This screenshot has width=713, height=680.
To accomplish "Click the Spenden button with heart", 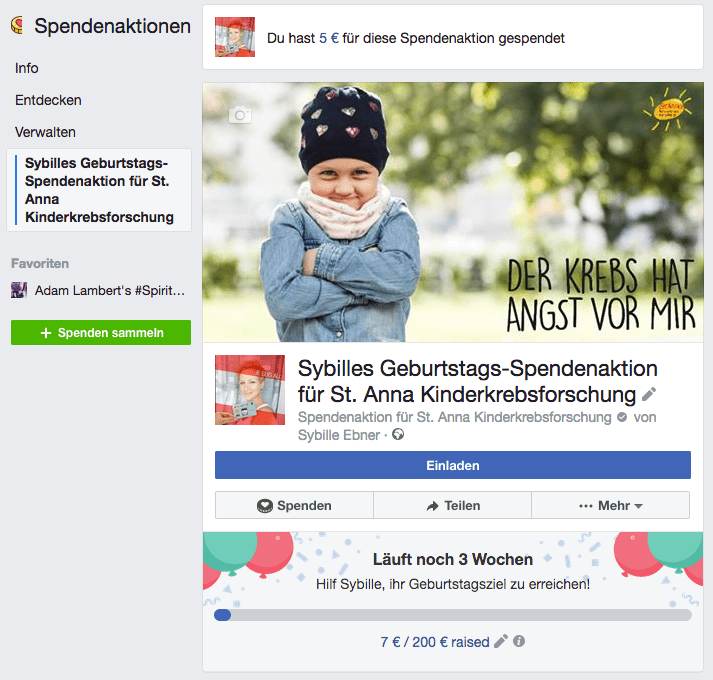I will click(x=294, y=505).
